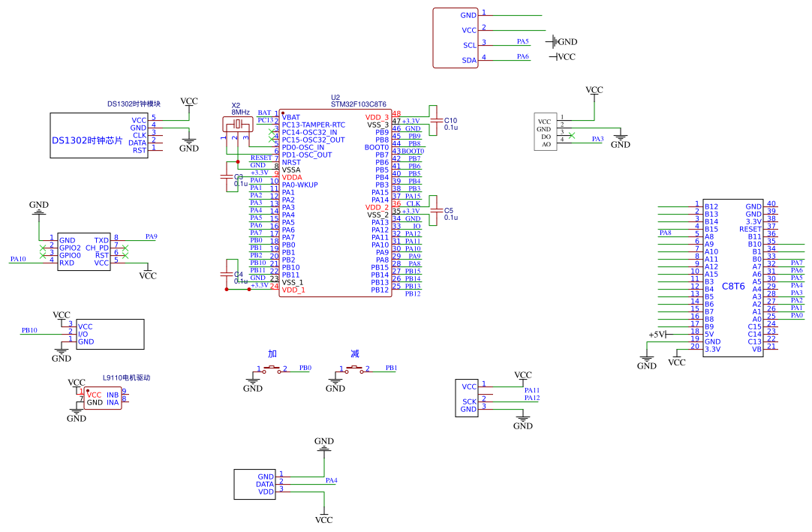
Task: Click the 加 push-button switch symbol
Action: (272, 368)
